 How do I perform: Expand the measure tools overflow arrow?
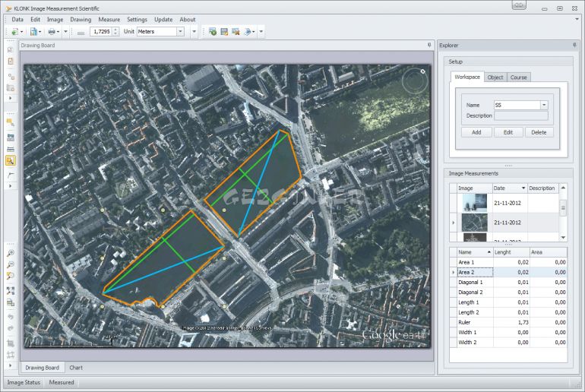11,185
